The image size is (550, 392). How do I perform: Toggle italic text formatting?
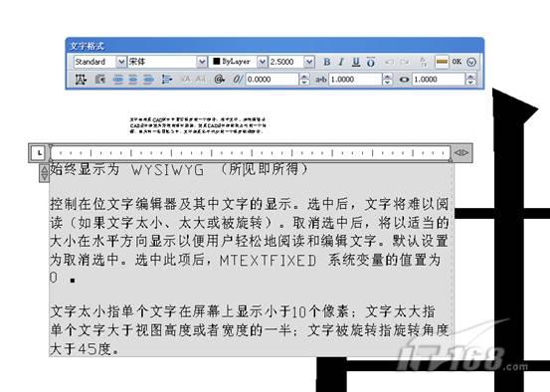(341, 62)
